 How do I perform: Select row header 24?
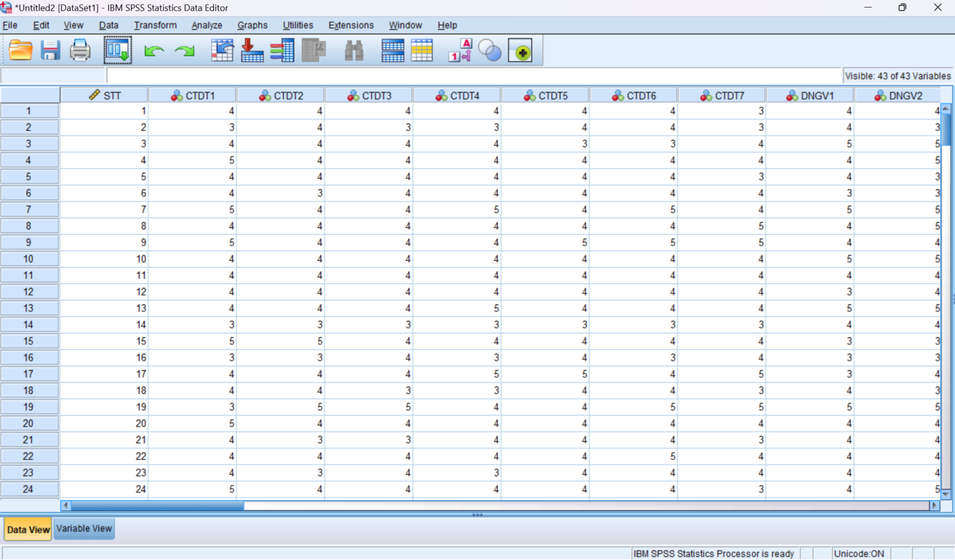tap(29, 489)
